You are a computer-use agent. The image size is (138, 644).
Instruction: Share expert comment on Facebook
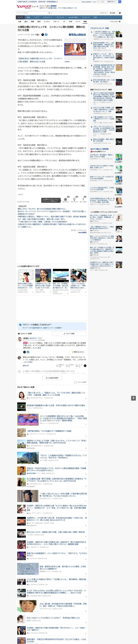pyautogui.click(x=28, y=352)
